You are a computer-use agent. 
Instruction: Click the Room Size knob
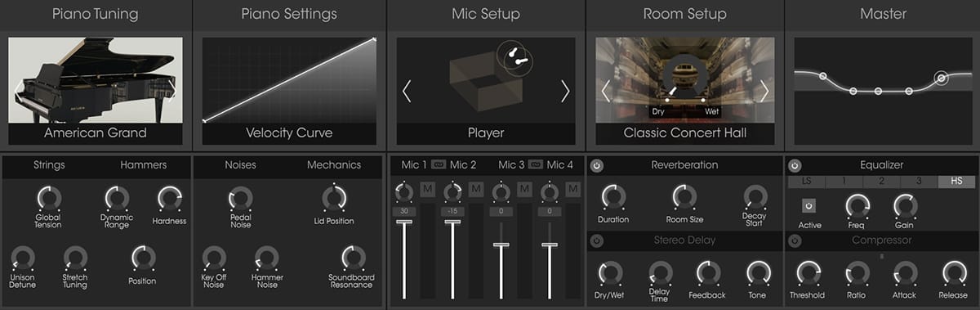click(684, 197)
